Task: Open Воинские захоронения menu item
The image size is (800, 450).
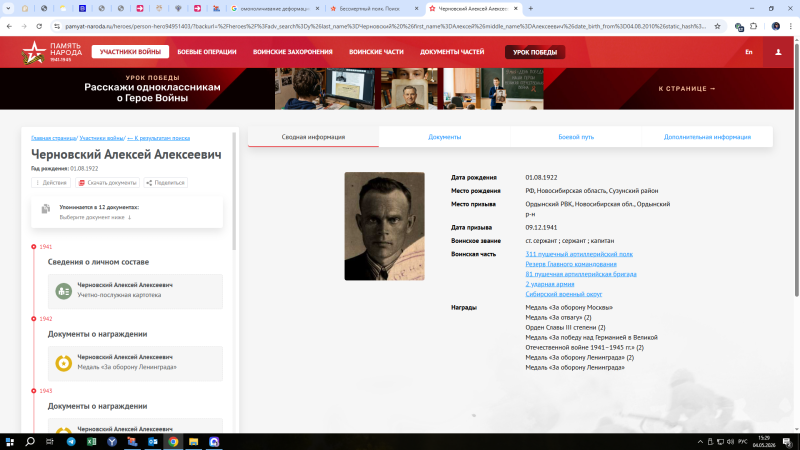Action: pos(292,52)
